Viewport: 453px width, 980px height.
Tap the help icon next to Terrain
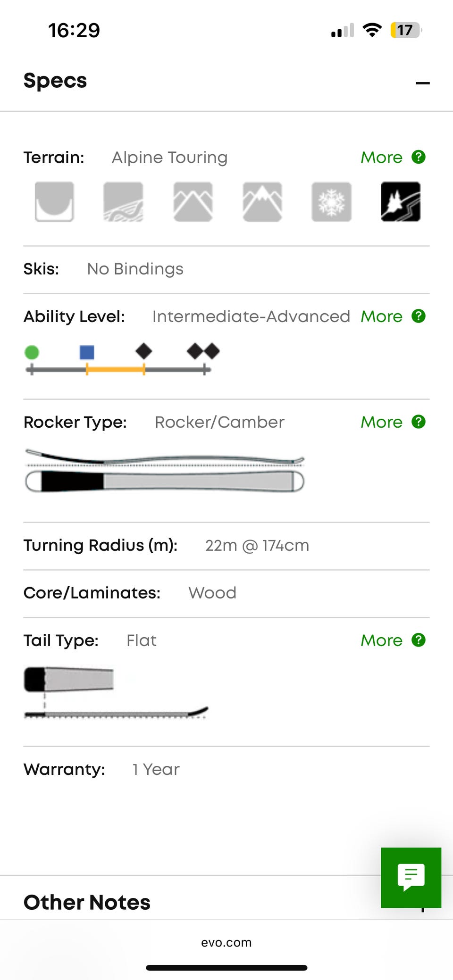[x=419, y=157]
